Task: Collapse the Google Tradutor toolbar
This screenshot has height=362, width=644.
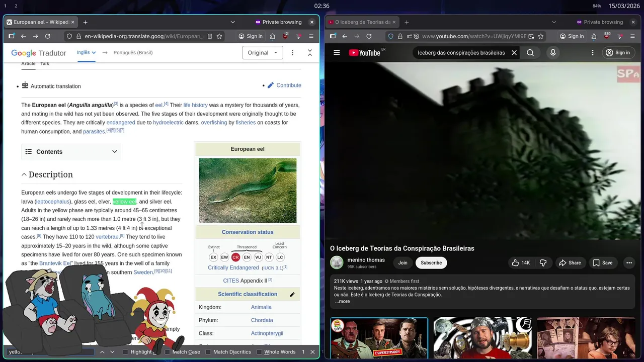Action: tap(310, 52)
